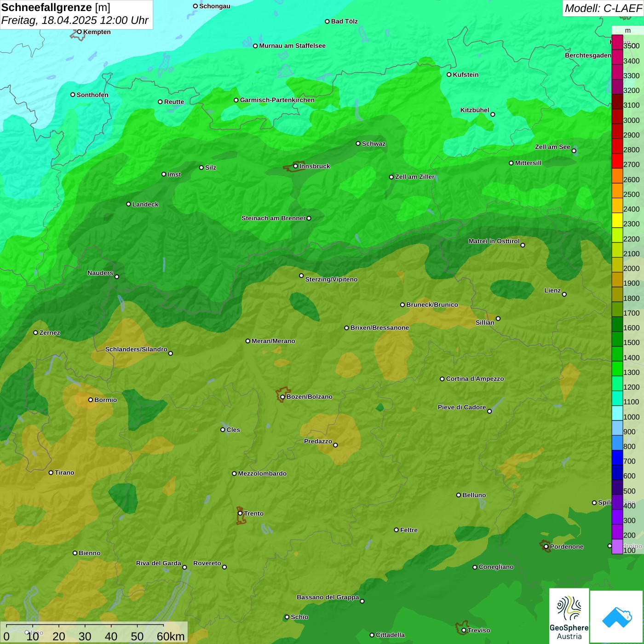Select the Bozen/Bolzano marker dot
The height and width of the screenshot is (644, 644).
[282, 397]
